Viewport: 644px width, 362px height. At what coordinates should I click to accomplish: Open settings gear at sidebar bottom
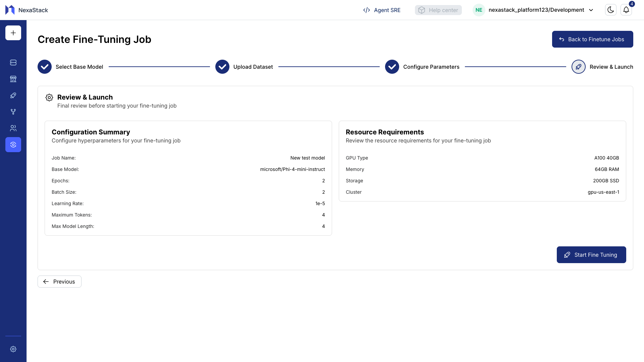pyautogui.click(x=13, y=349)
